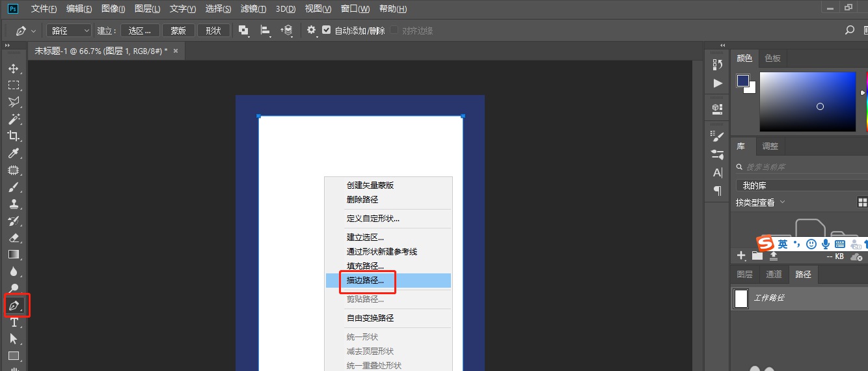868x371 pixels.
Task: Open the 我的库 library dropdown
Action: 802,185
